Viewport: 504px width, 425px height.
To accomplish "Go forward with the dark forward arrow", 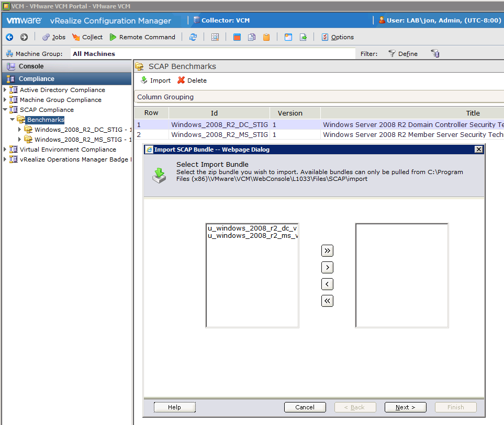I will click(x=24, y=37).
